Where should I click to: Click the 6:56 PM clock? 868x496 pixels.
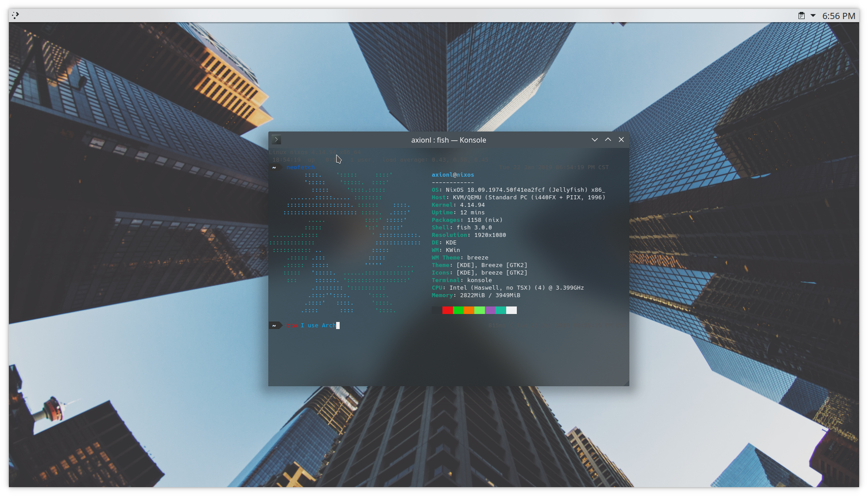click(839, 16)
